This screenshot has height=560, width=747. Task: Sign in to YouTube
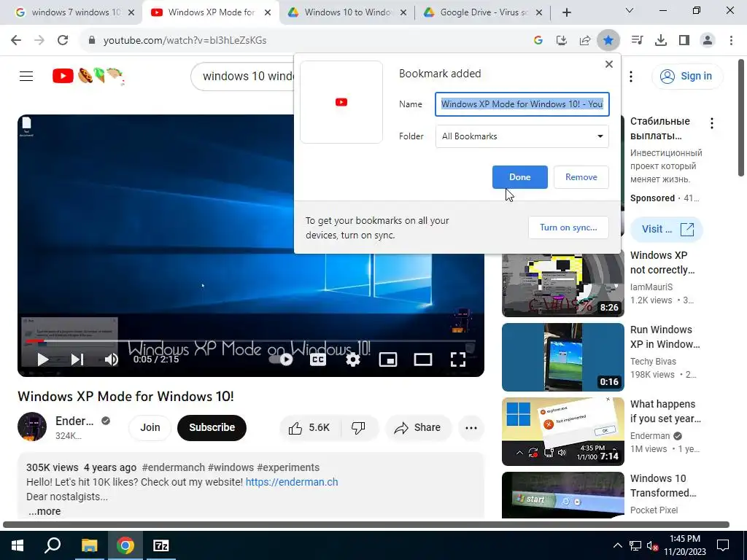point(687,76)
